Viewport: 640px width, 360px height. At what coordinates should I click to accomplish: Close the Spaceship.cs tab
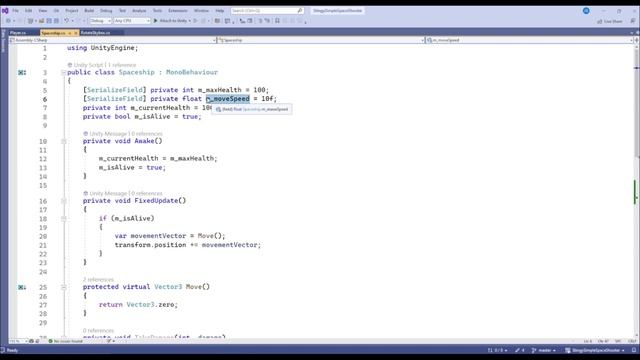pos(76,33)
